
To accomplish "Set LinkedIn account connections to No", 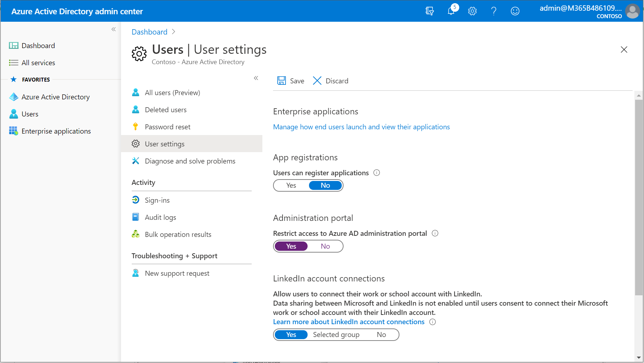I will click(381, 335).
